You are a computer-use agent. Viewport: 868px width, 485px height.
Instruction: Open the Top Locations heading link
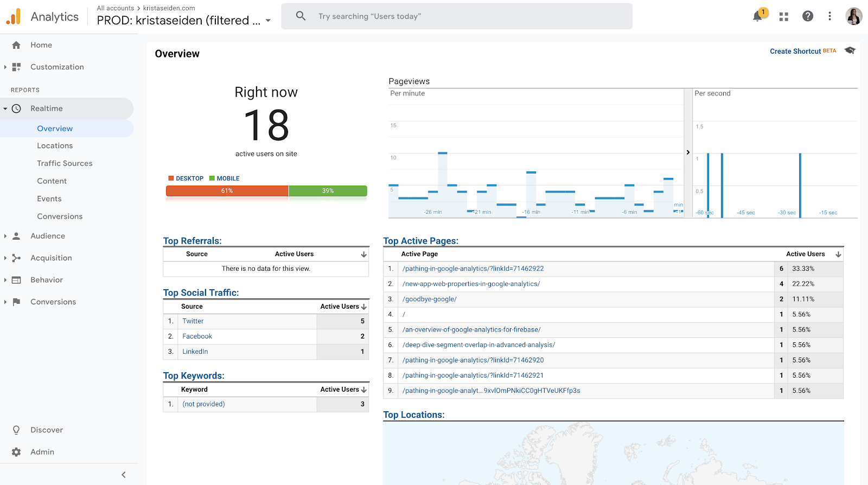point(414,415)
